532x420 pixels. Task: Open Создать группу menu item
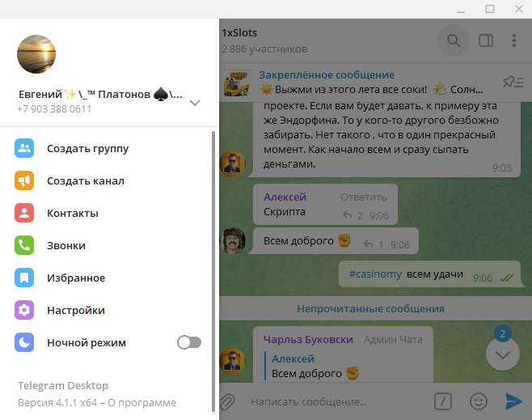coord(106,148)
